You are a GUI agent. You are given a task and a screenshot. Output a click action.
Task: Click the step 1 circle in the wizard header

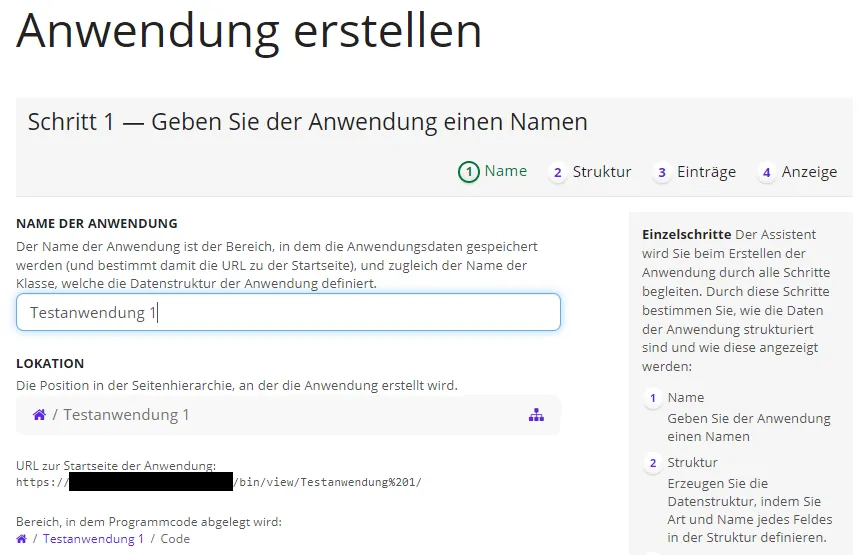[468, 172]
